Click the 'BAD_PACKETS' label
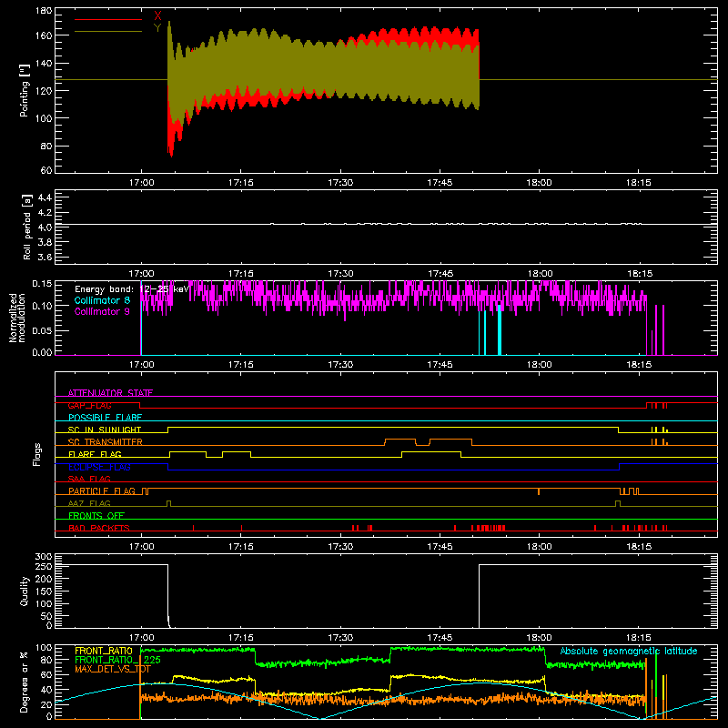728x728 pixels. click(99, 528)
